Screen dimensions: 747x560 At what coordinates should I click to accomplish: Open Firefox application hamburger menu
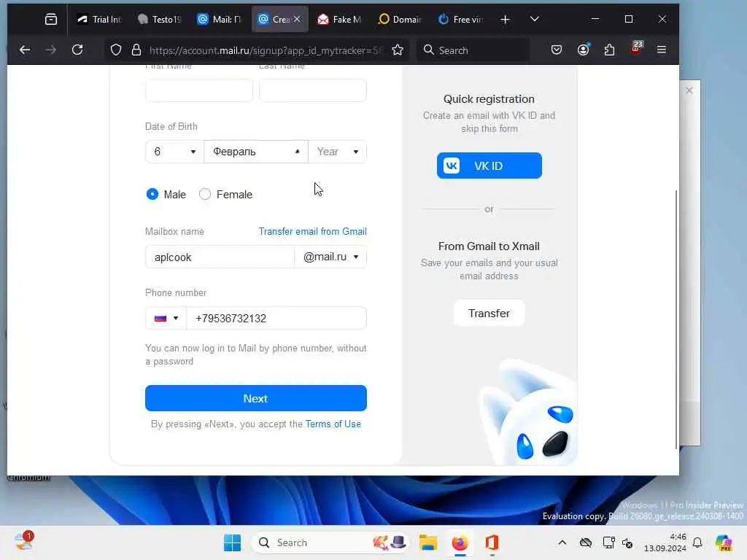coord(661,50)
